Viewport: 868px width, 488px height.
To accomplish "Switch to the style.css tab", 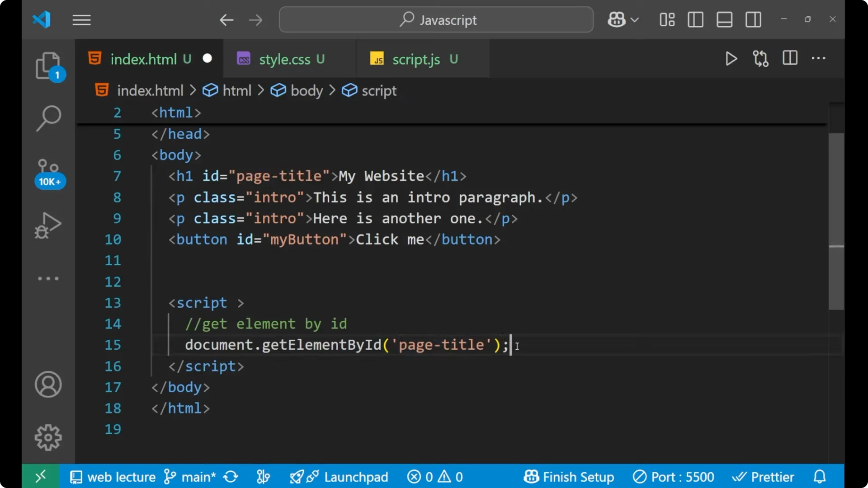I will [x=284, y=59].
